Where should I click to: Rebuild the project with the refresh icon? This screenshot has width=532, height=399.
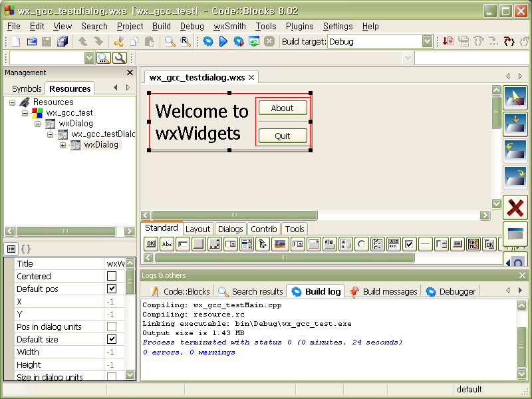254,42
